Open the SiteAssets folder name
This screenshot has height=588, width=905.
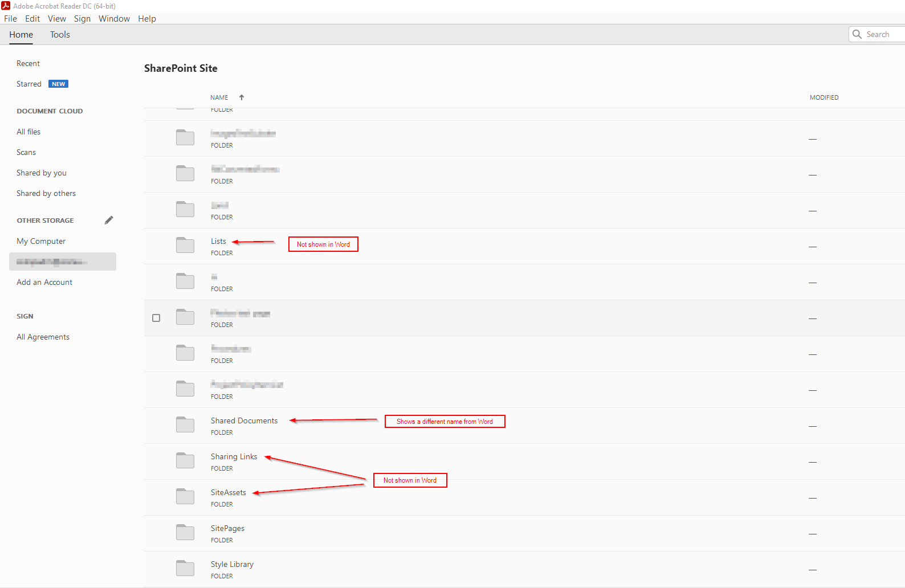[x=229, y=492]
